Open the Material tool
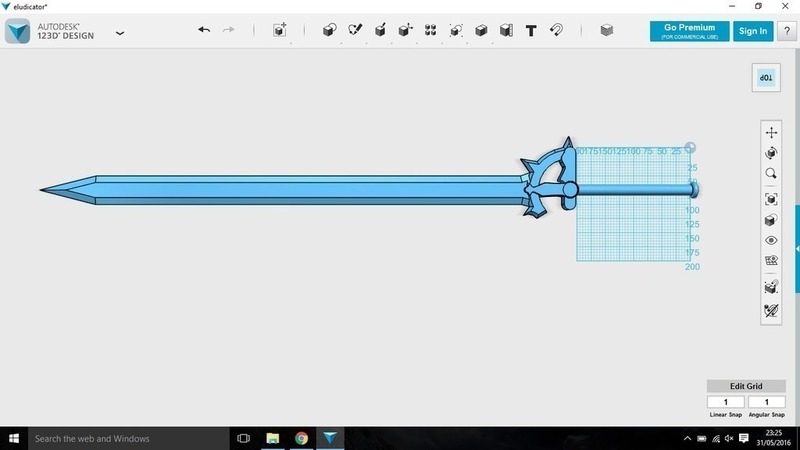 pyautogui.click(x=606, y=30)
